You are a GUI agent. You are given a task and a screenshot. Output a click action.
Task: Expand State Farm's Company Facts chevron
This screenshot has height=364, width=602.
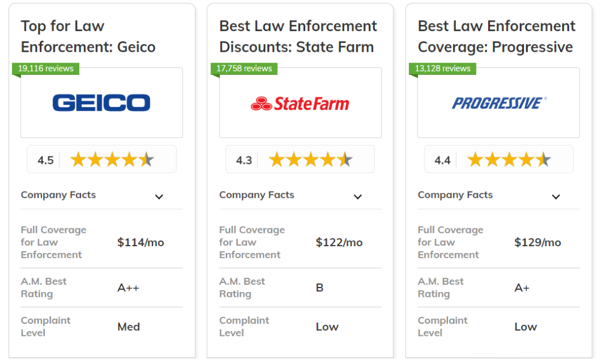tap(358, 197)
